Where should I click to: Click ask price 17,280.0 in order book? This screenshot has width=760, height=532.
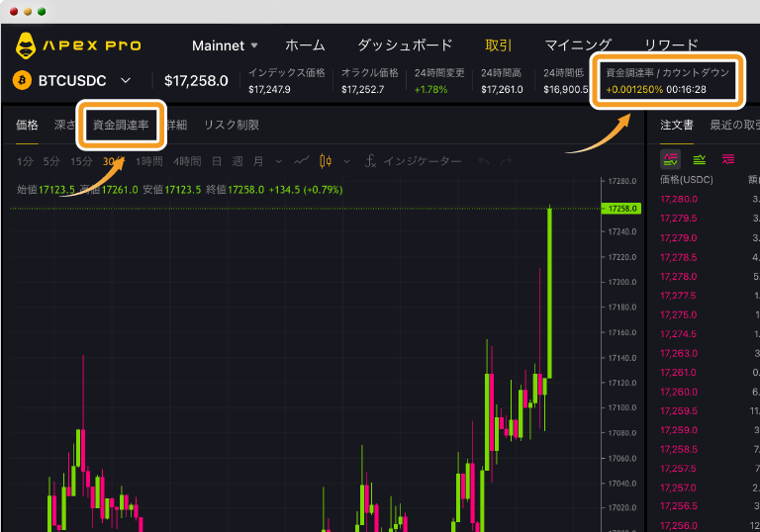tap(679, 199)
